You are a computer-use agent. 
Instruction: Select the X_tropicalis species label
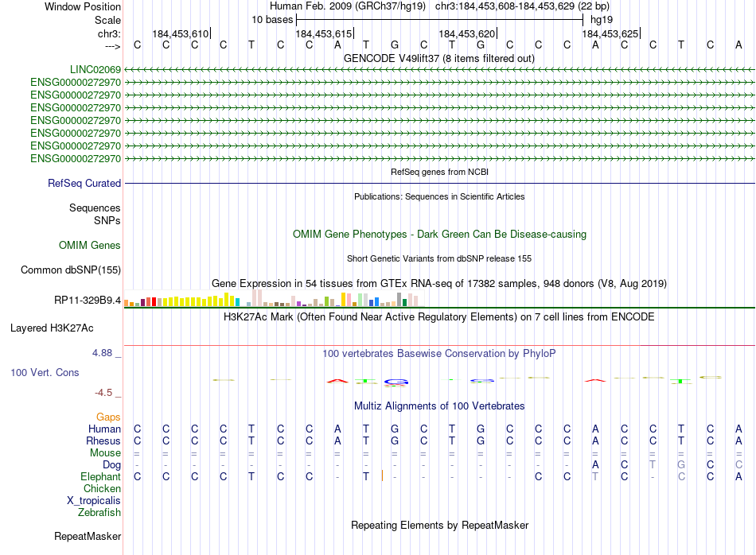(94, 501)
